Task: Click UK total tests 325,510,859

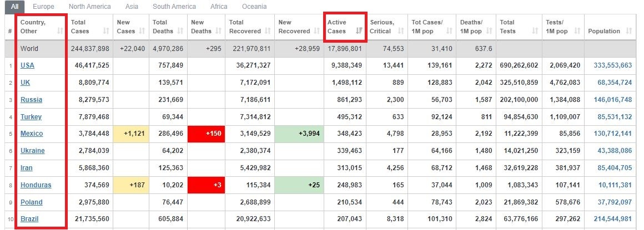Action: click(519, 83)
